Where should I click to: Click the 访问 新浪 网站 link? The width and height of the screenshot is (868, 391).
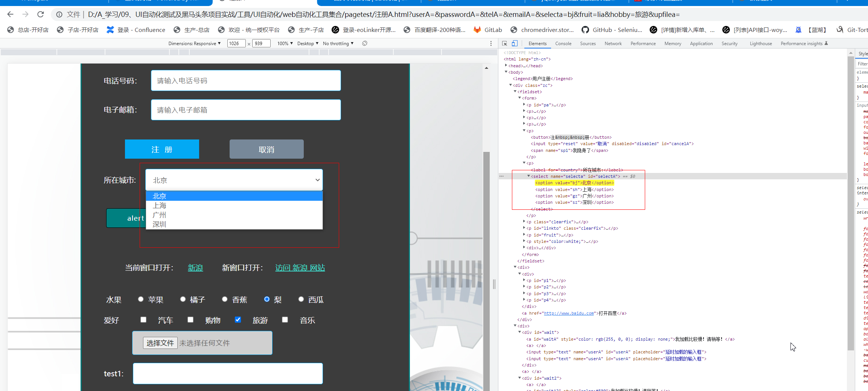[300, 268]
